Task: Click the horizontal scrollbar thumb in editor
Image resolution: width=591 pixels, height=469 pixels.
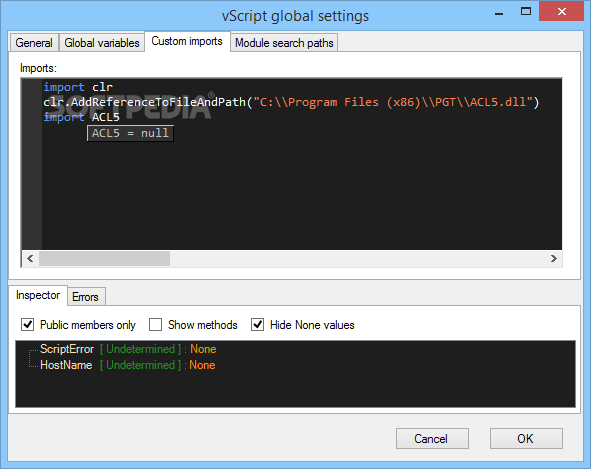Action: 104,259
